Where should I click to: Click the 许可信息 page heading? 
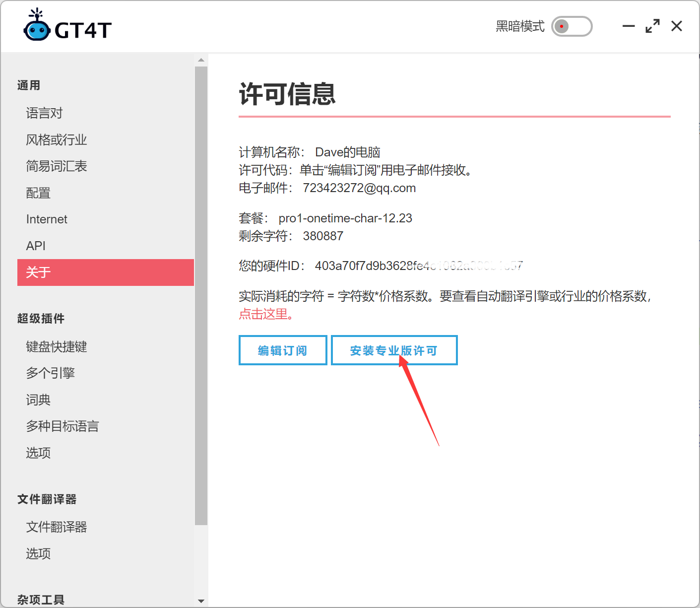[287, 94]
